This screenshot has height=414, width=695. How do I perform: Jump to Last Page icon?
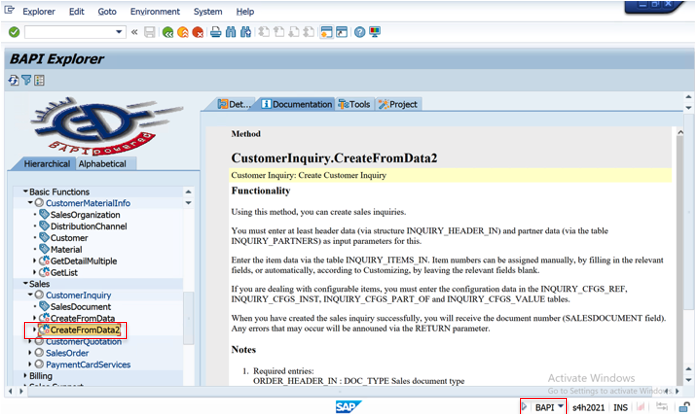coord(309,32)
